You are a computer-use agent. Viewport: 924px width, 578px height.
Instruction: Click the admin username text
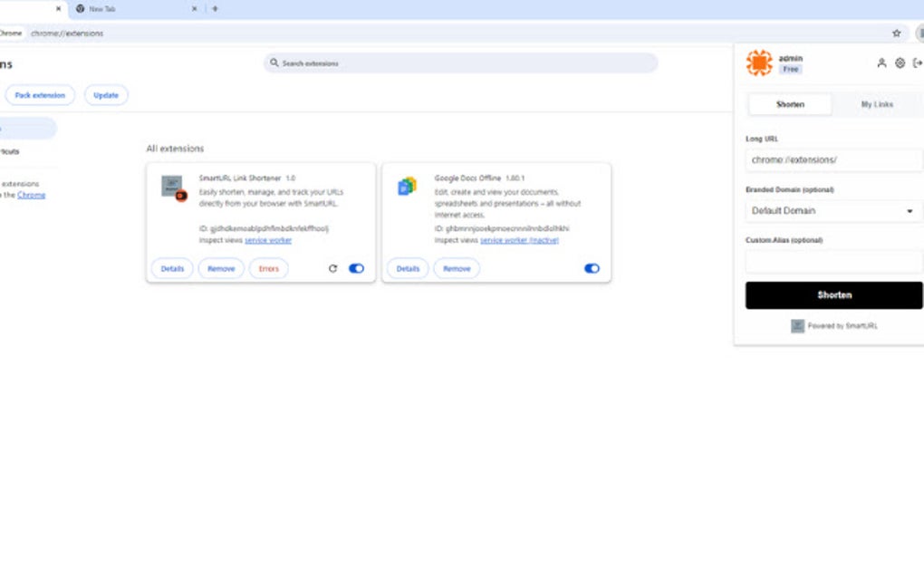pyautogui.click(x=790, y=58)
